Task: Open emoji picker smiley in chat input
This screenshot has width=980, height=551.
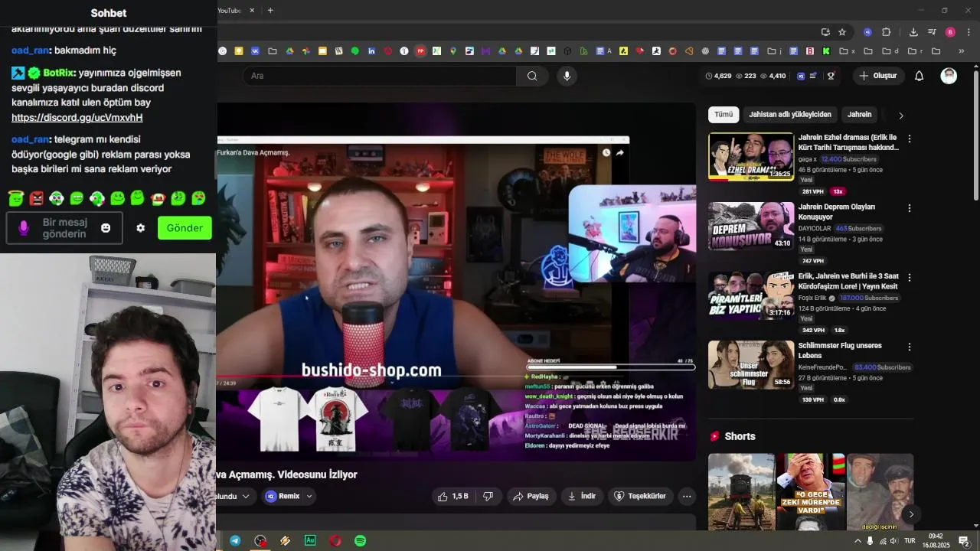Action: click(106, 228)
